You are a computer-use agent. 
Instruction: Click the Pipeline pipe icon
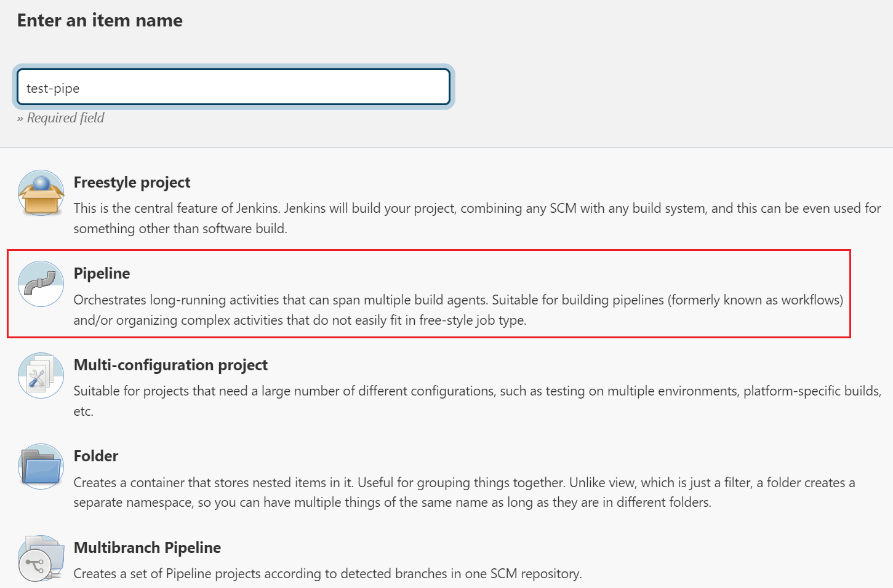coord(41,284)
